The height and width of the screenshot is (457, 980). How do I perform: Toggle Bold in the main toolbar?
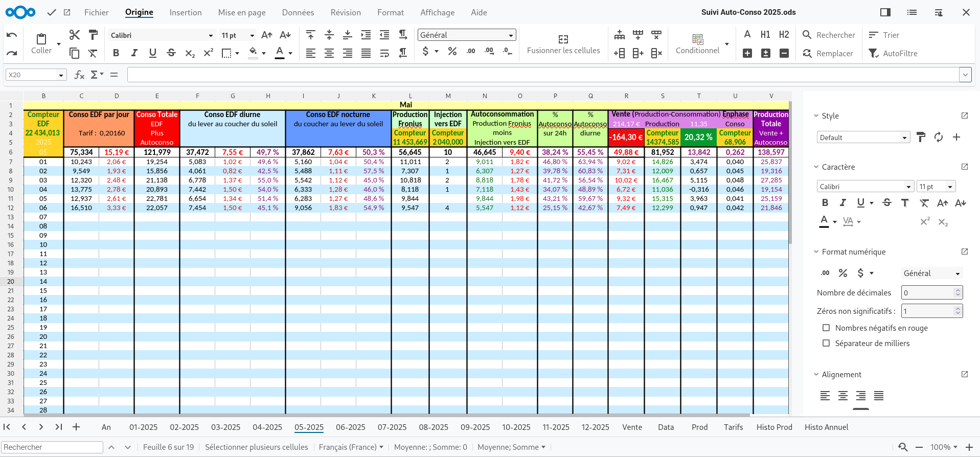[x=116, y=53]
